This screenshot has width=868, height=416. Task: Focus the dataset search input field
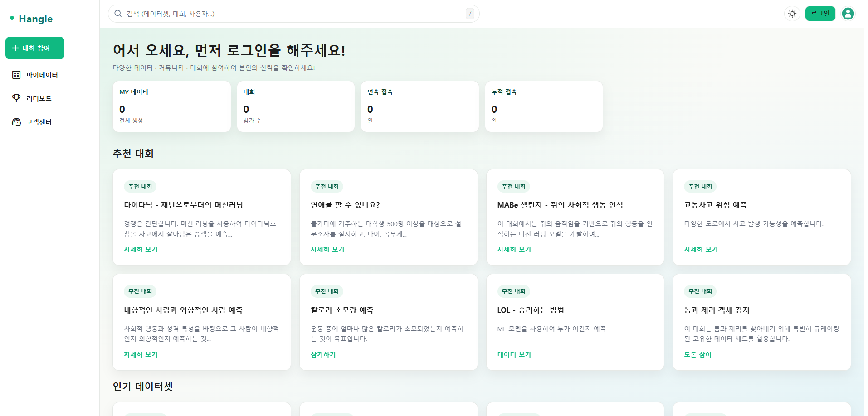click(290, 14)
